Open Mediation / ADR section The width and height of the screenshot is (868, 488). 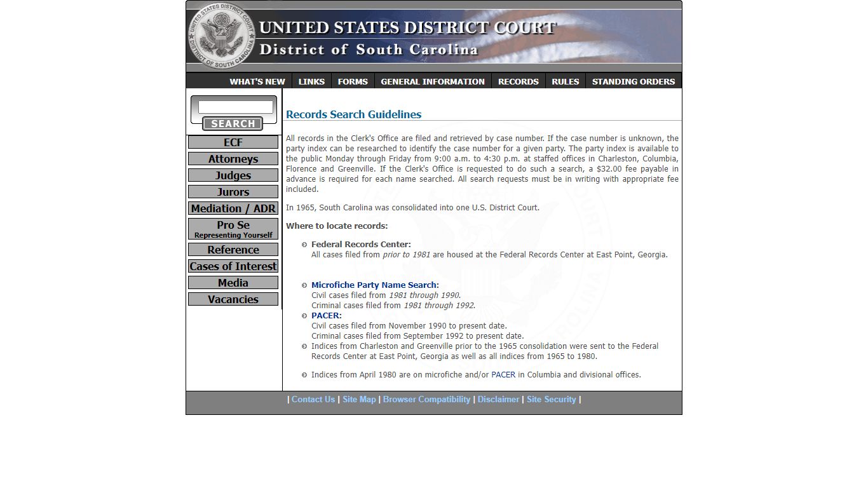(233, 208)
